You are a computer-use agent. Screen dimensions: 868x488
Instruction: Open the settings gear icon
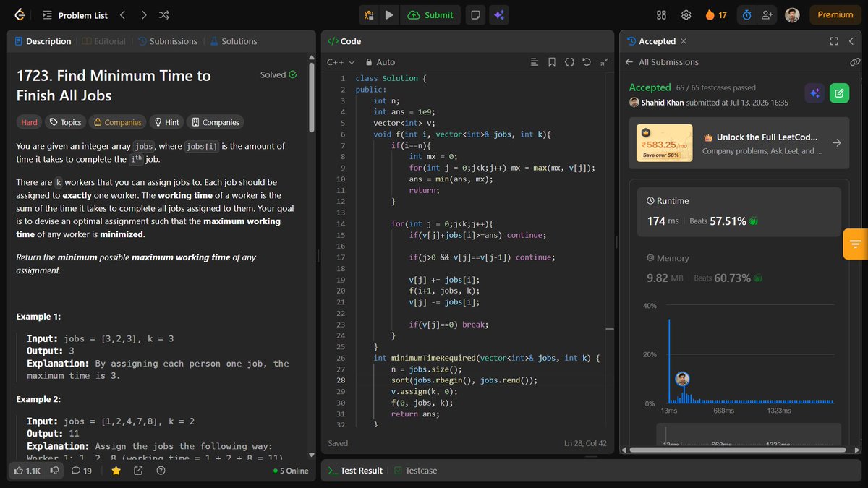[686, 14]
